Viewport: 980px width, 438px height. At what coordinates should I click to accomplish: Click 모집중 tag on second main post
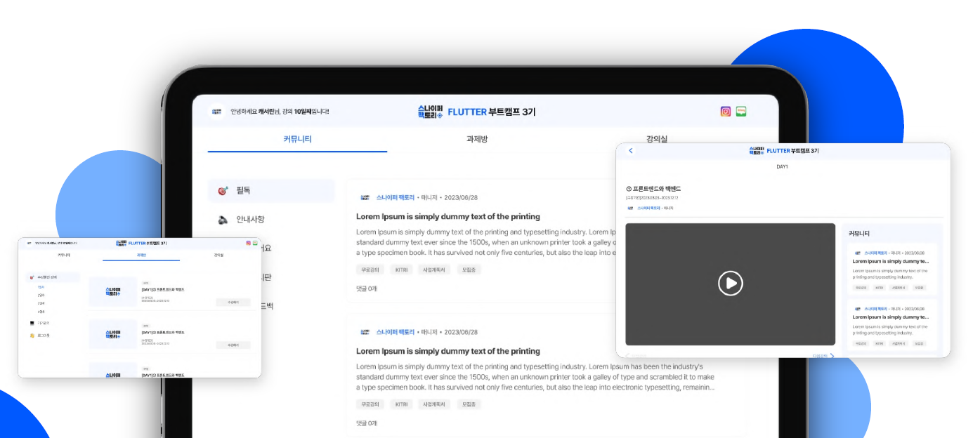[x=469, y=404]
